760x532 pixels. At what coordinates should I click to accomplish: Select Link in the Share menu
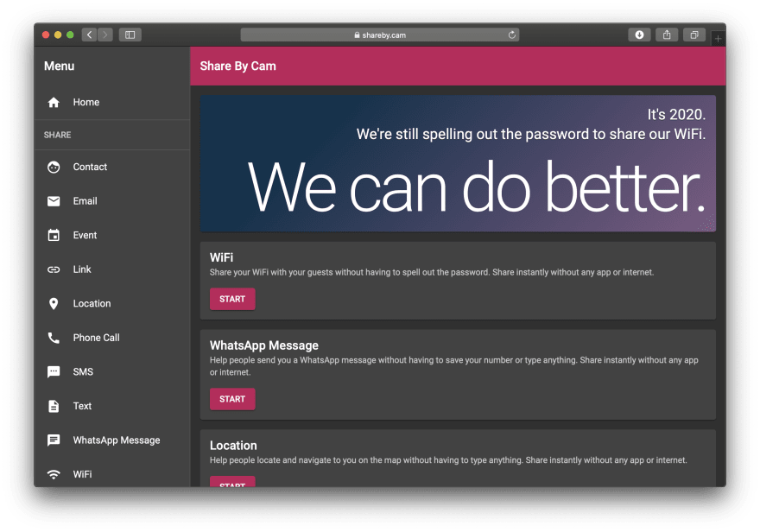point(112,269)
